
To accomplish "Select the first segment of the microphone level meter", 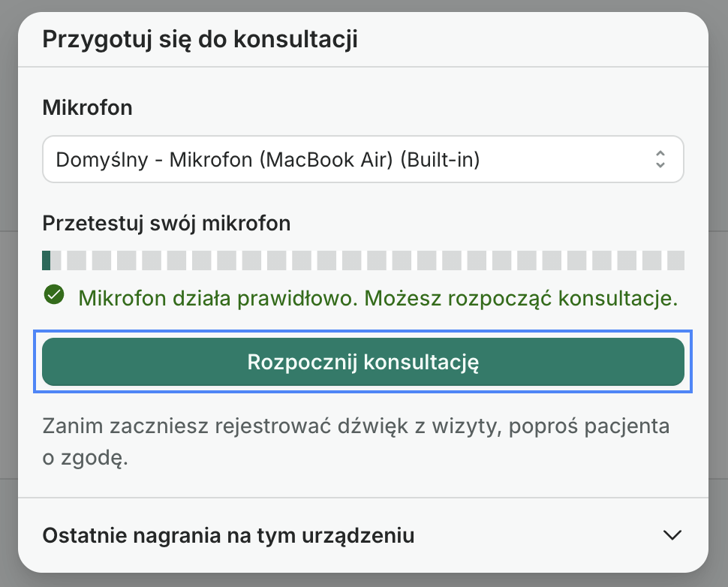I will pos(48,260).
